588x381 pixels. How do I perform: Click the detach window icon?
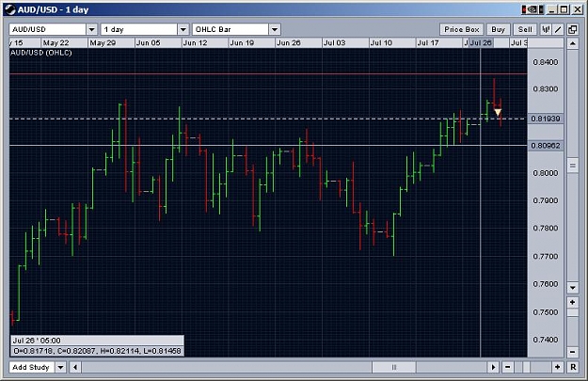572,29
